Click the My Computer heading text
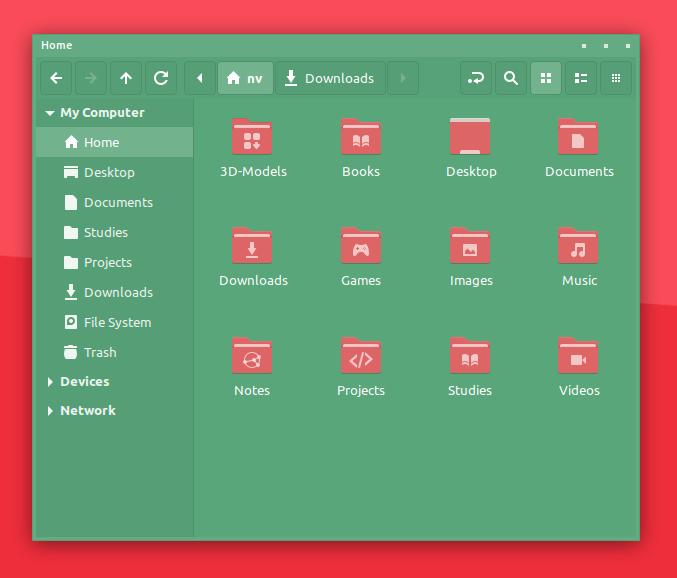Viewport: 677px width, 578px height. 102,113
